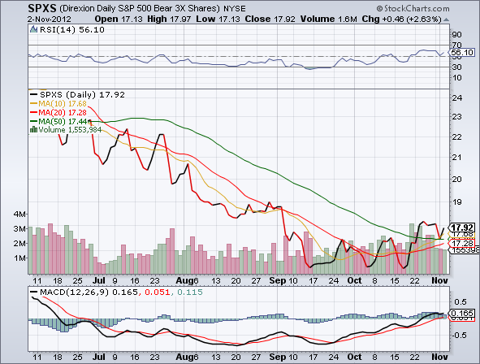The width and height of the screenshot is (480, 364).
Task: Click the SPXS ticker symbol title
Action: pyautogui.click(x=42, y=8)
